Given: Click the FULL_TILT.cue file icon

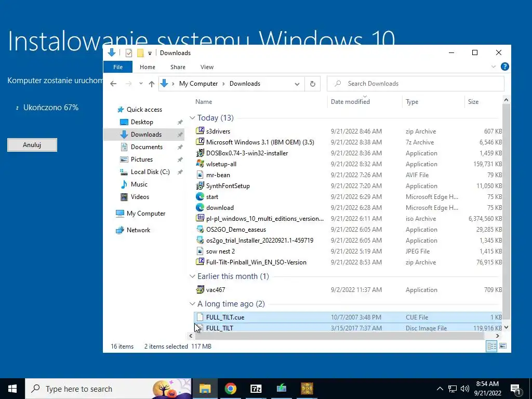Looking at the screenshot, I should point(200,317).
